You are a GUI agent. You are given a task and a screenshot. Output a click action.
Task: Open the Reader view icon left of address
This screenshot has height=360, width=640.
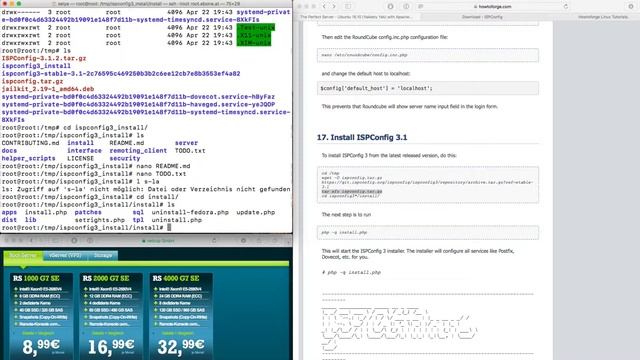420,7
